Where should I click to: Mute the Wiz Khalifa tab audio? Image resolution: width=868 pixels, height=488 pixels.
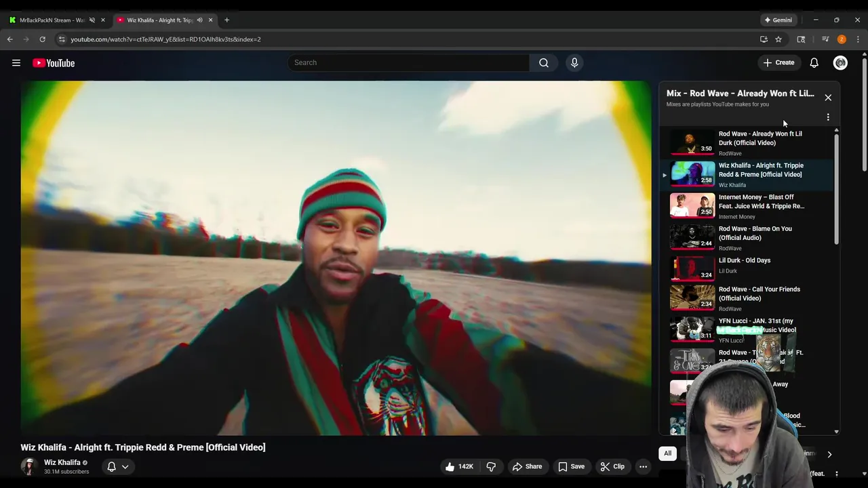click(199, 20)
